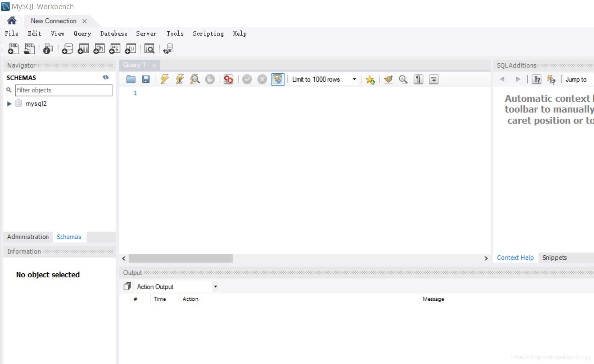The width and height of the screenshot is (594, 364).
Task: Click the horizontal scrollbar left arrow
Action: (124, 258)
